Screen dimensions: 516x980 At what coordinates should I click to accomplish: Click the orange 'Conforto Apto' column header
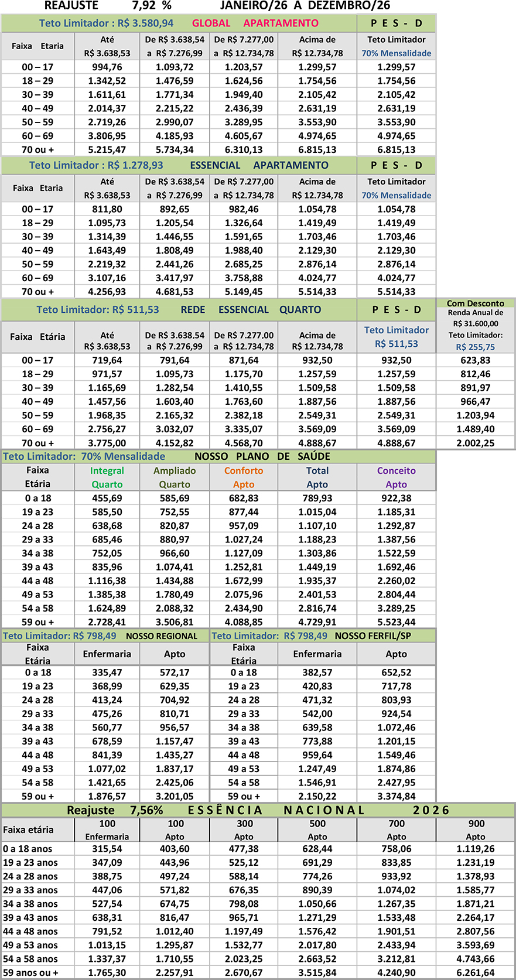coord(244,477)
